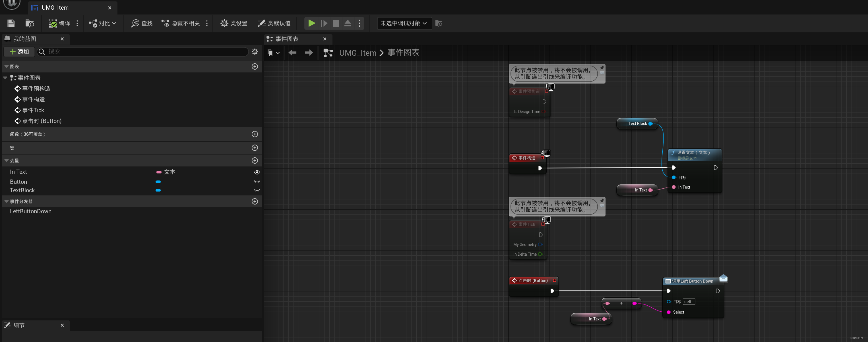868x342 pixels.
Task: Save the blueprint with the floppy disk icon
Action: click(11, 23)
